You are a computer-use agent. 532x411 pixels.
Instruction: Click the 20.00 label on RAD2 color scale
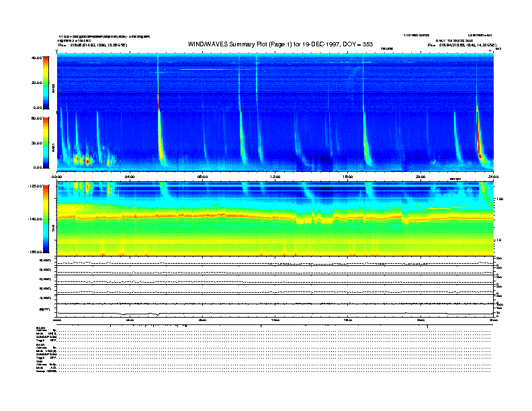click(x=36, y=83)
